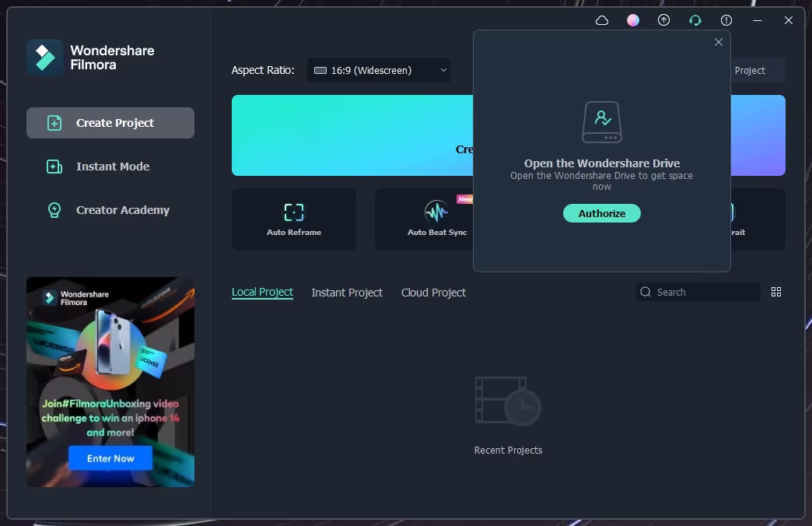This screenshot has height=526, width=812.
Task: Launch the Auto Reframe tool
Action: (x=294, y=219)
